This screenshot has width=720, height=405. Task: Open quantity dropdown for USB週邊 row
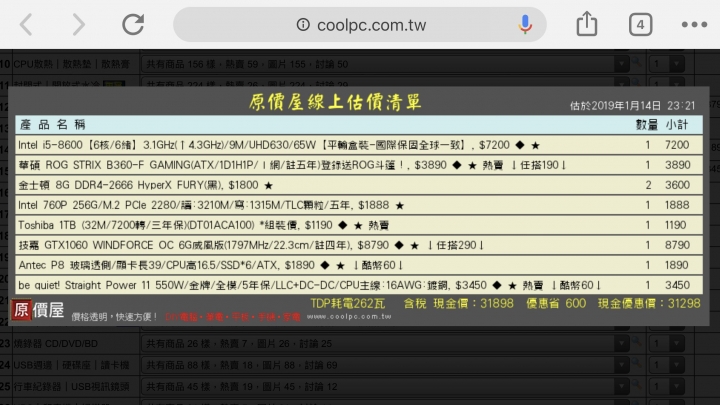(666, 365)
